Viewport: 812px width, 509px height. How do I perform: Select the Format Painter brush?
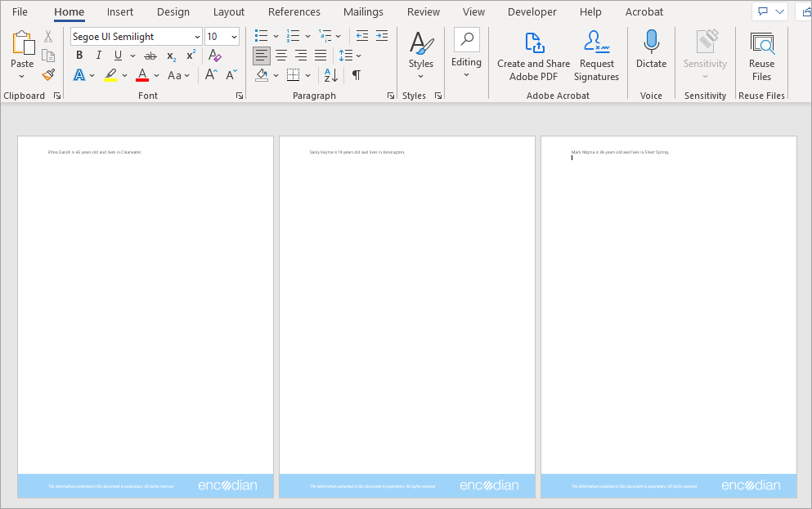48,75
